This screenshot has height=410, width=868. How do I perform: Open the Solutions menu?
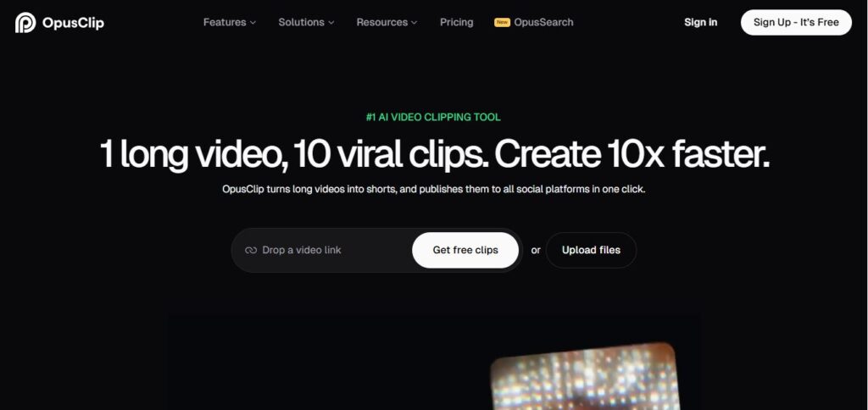tap(301, 22)
